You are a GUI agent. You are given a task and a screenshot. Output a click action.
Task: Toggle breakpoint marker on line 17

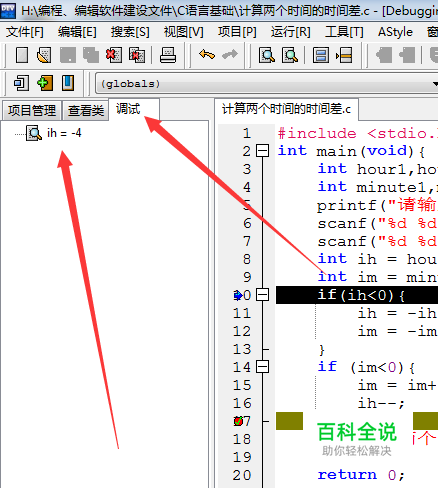click(x=238, y=421)
